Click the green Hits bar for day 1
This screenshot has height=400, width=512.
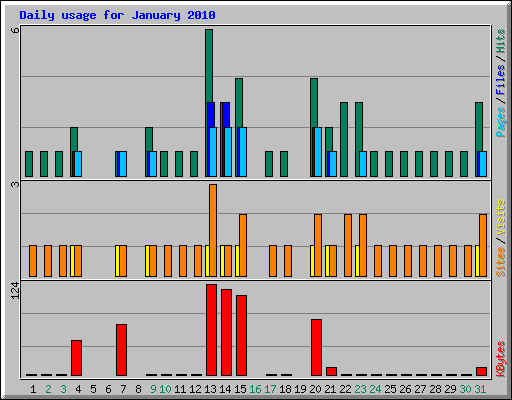[29, 164]
